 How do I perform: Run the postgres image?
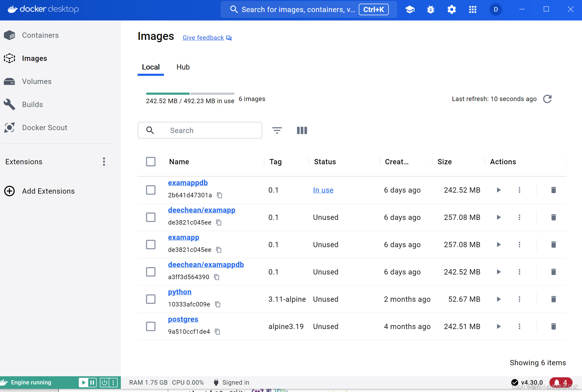pyautogui.click(x=499, y=326)
